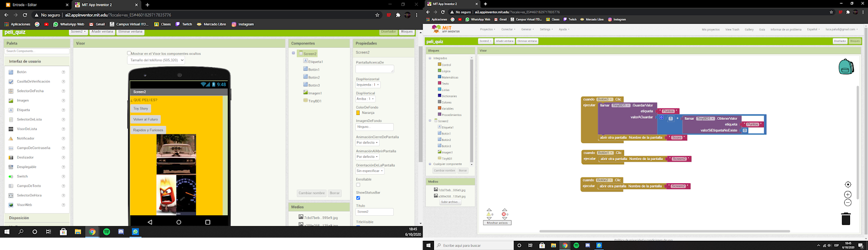Reload the page in the right browser
Viewport: 868px width, 250px height.
coord(443,12)
